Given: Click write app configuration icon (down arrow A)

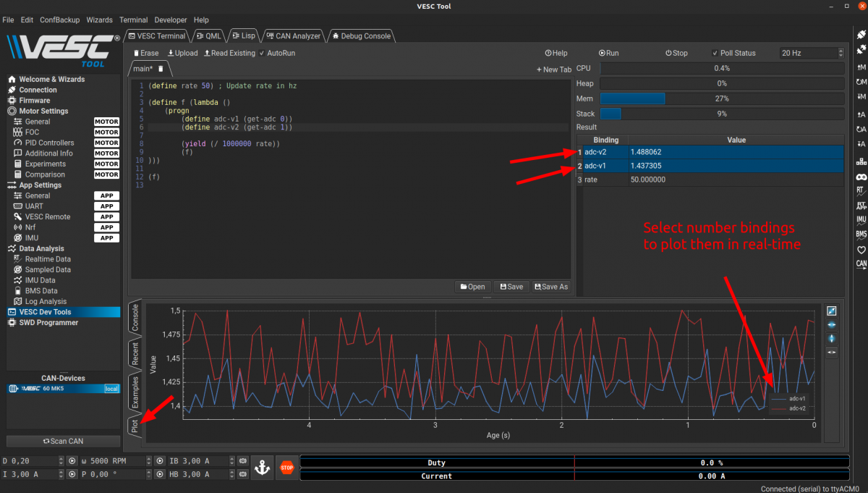Looking at the screenshot, I should click(x=861, y=144).
